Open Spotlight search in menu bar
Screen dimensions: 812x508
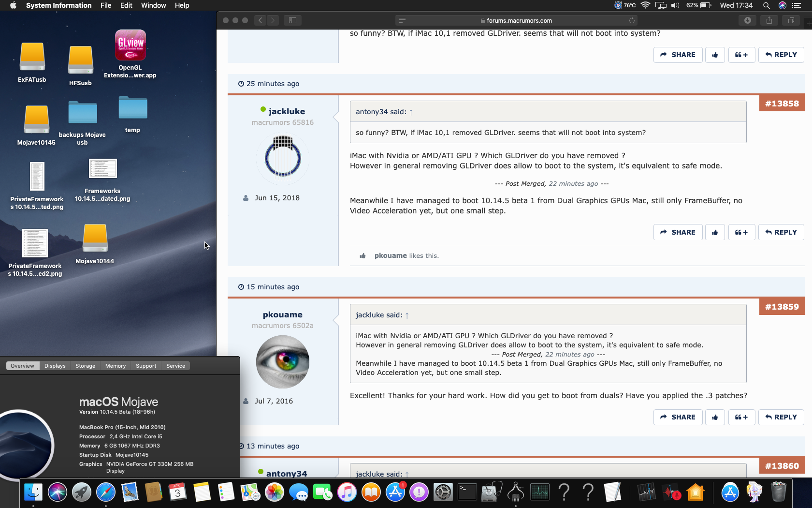(x=767, y=5)
